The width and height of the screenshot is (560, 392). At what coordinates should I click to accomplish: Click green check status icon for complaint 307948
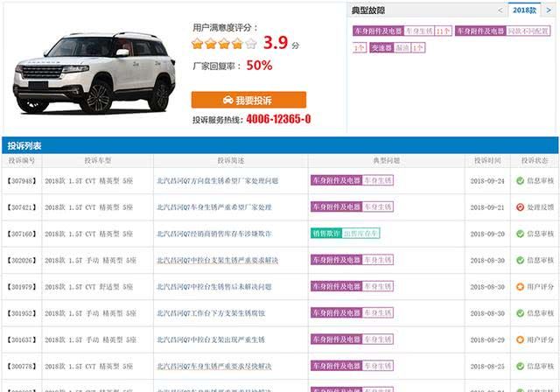click(520, 180)
